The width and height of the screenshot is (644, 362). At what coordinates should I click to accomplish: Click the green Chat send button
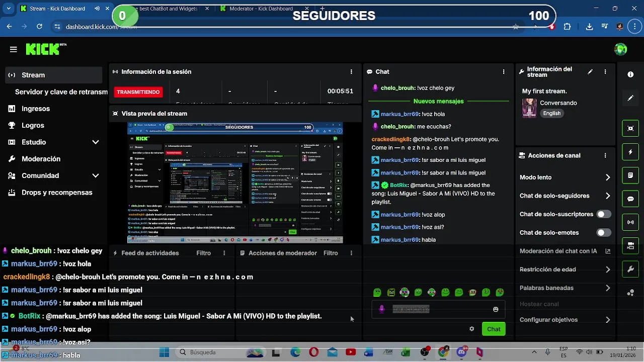pos(494,329)
